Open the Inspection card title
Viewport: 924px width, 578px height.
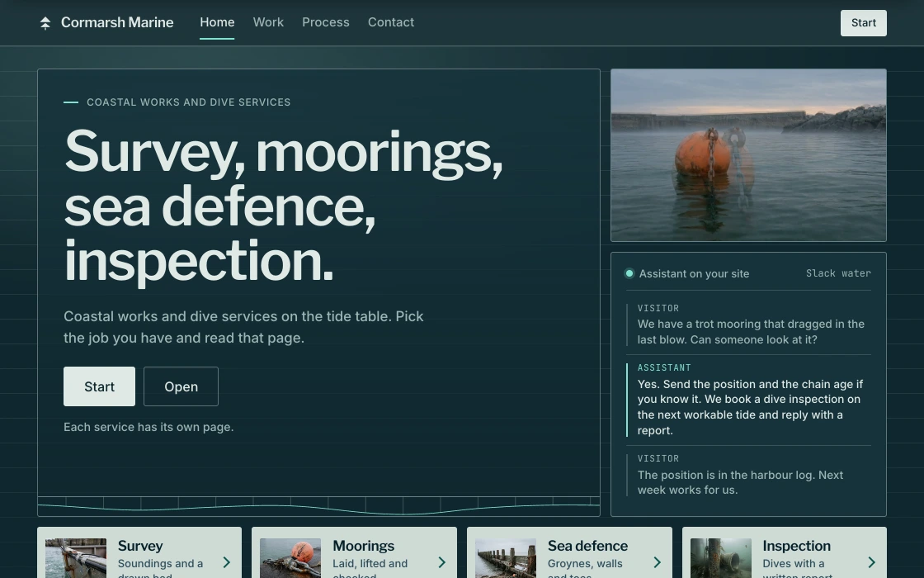(797, 546)
